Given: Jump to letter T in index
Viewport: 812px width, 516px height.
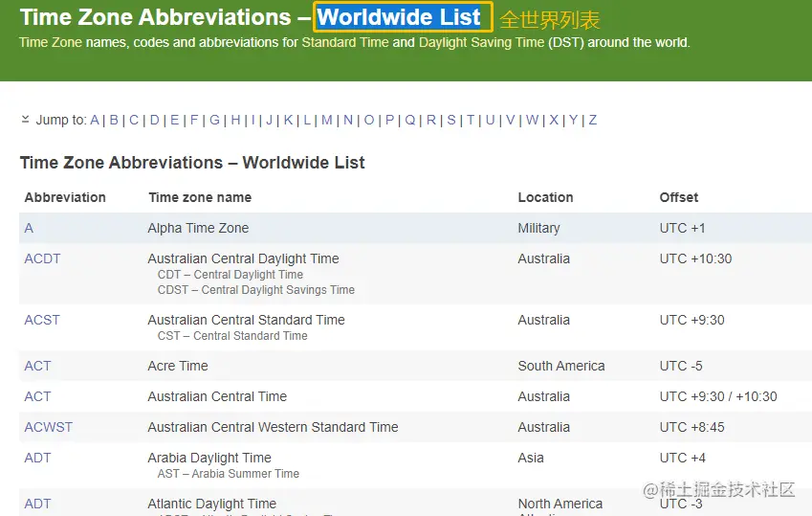Looking at the screenshot, I should tap(471, 121).
